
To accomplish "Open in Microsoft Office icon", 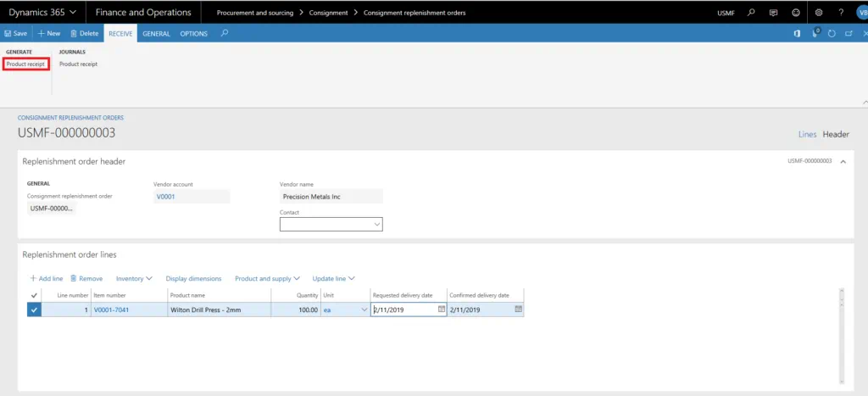I will point(797,33).
